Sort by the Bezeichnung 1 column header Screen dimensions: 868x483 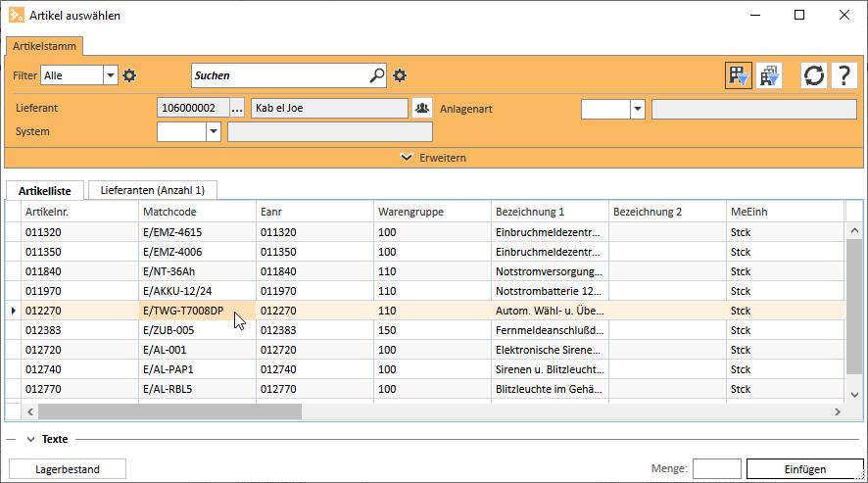pos(550,212)
